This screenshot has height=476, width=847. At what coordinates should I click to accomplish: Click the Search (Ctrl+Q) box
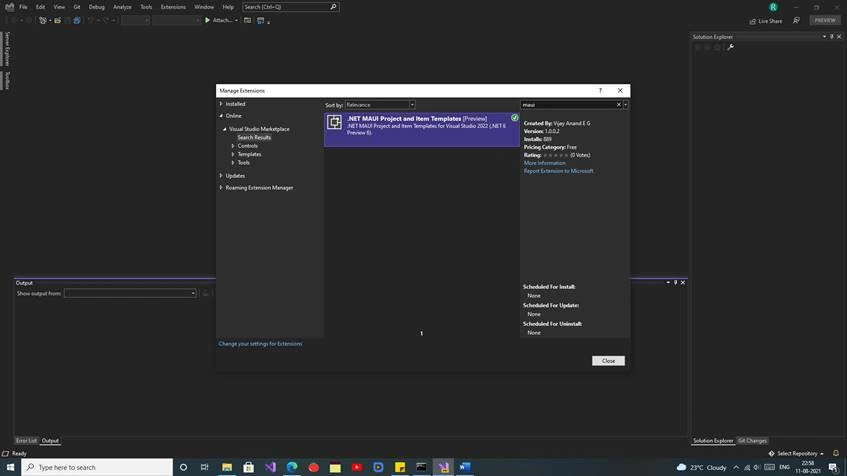(291, 7)
